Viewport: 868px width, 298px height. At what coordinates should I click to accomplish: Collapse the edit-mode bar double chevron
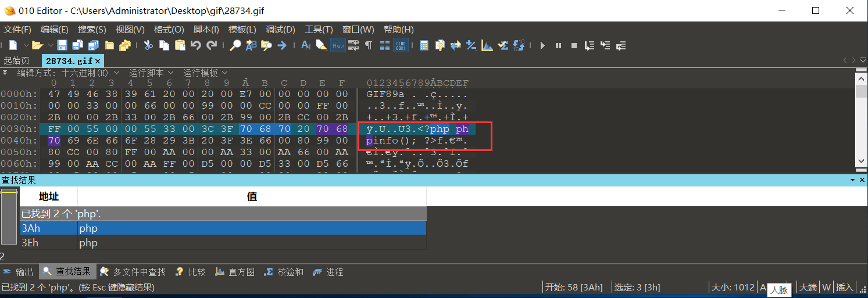(x=5, y=73)
